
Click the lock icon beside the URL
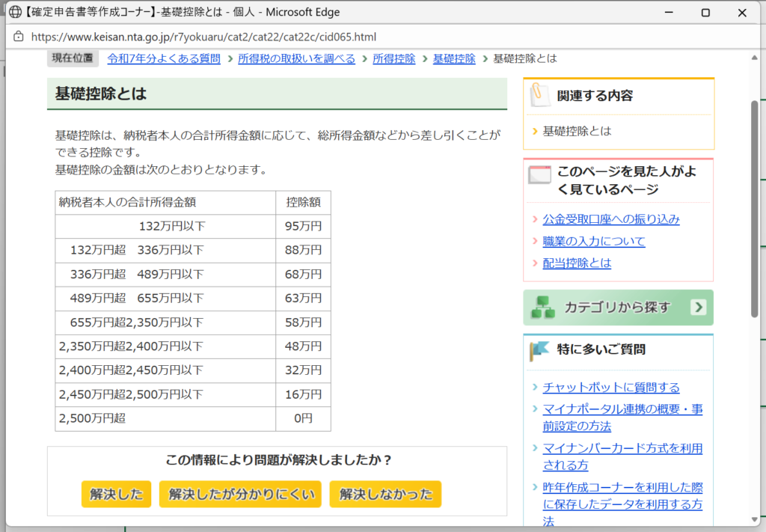coord(19,37)
